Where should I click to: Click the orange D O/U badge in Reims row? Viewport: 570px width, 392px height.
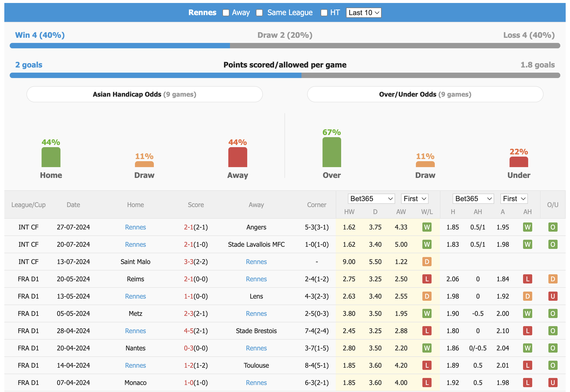[x=553, y=279]
